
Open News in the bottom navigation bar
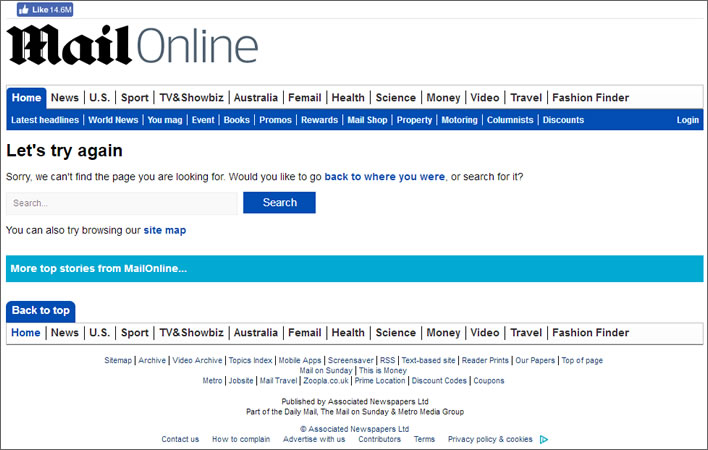[65, 333]
